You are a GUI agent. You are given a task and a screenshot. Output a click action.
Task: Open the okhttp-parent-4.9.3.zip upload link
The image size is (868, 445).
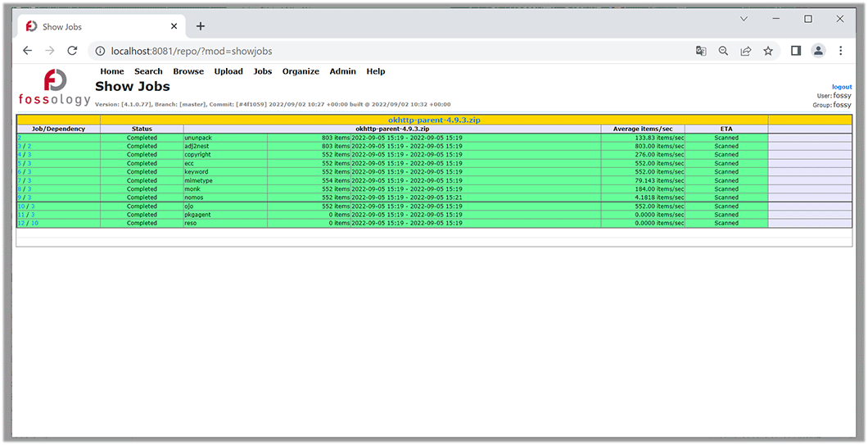click(433, 120)
